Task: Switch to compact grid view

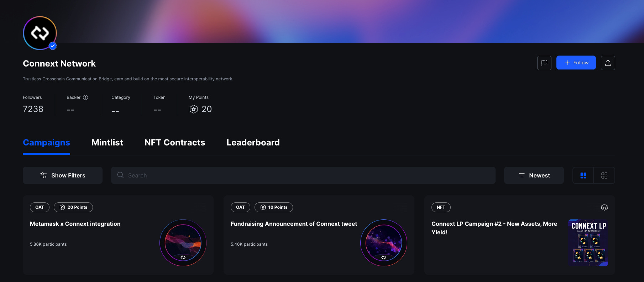Action: 604,175
